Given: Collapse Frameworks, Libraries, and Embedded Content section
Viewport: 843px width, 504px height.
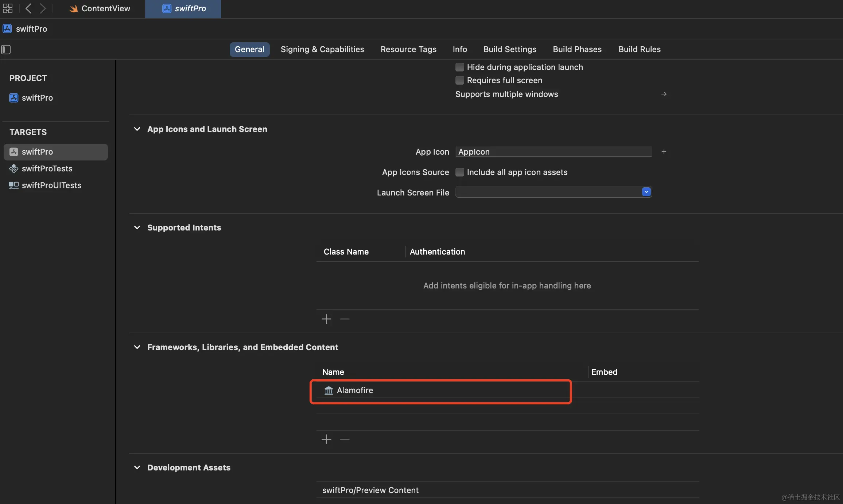Looking at the screenshot, I should point(137,347).
